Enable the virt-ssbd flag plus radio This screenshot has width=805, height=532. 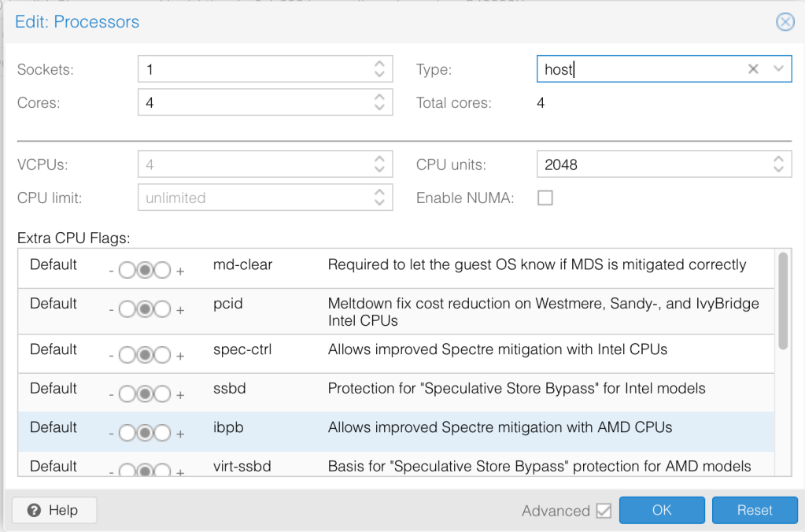point(162,471)
